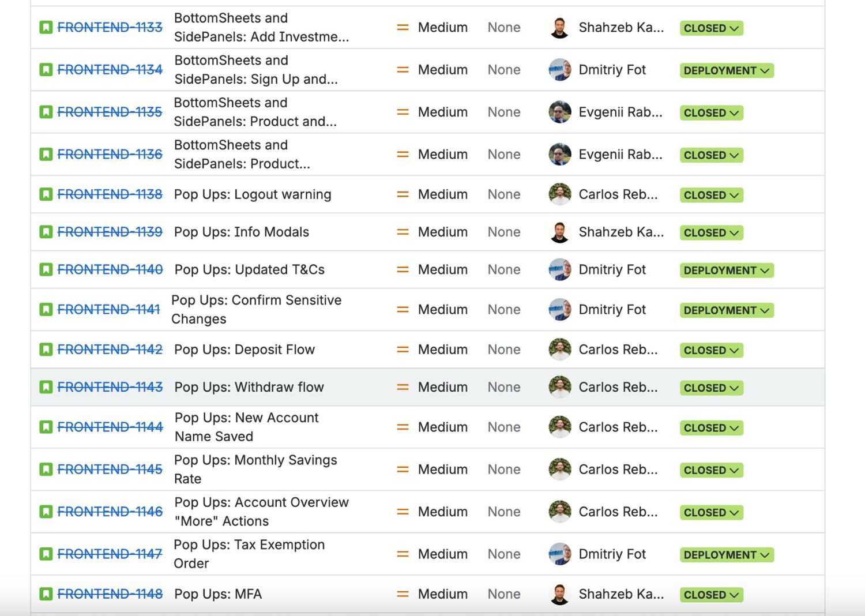Image resolution: width=865 pixels, height=616 pixels.
Task: Click summary "Pop Ups: Tax Exemption Order"
Action: 249,554
